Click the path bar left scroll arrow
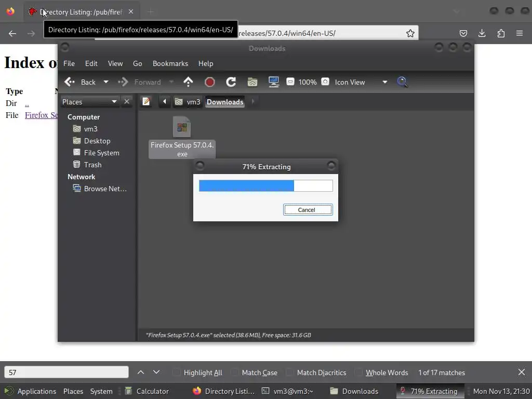Screen dimensions: 532x399 [165, 101]
